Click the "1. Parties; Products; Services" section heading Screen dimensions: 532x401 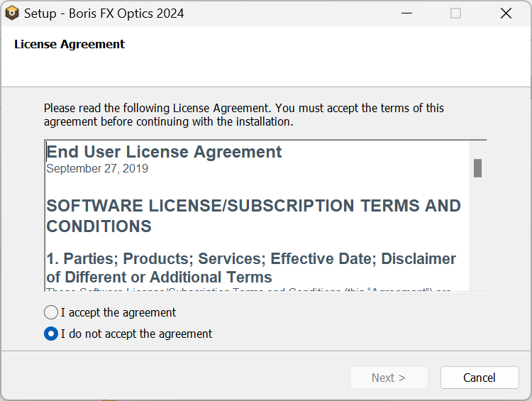(x=251, y=268)
